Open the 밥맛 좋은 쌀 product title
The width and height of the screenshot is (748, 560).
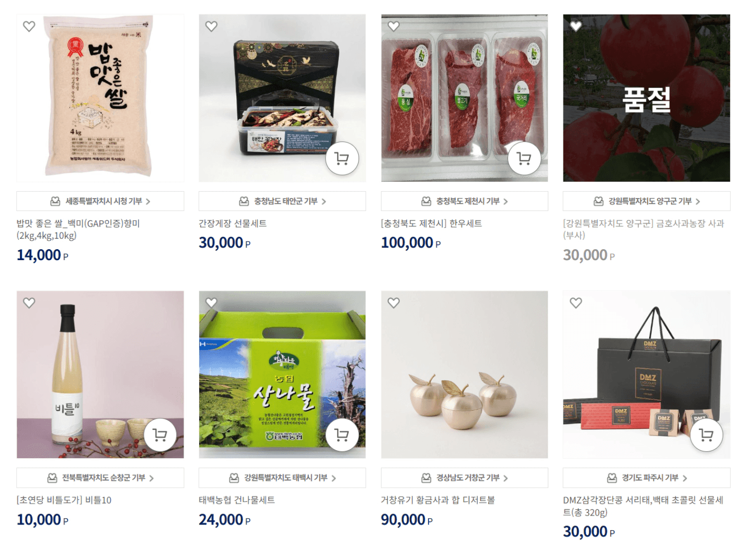78,229
